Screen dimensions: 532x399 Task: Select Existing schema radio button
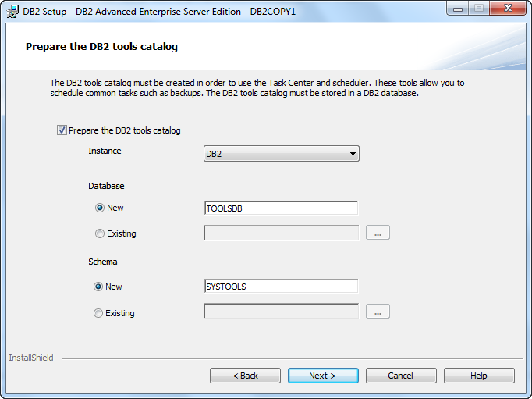[x=98, y=313]
